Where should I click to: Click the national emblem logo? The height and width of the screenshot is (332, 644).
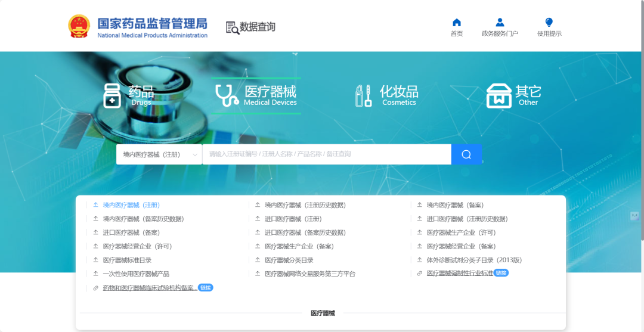pyautogui.click(x=79, y=27)
